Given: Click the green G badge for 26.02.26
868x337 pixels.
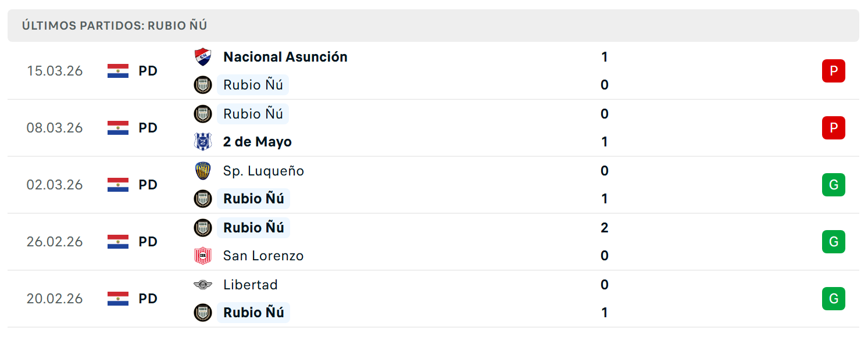Looking at the screenshot, I should pyautogui.click(x=833, y=242).
